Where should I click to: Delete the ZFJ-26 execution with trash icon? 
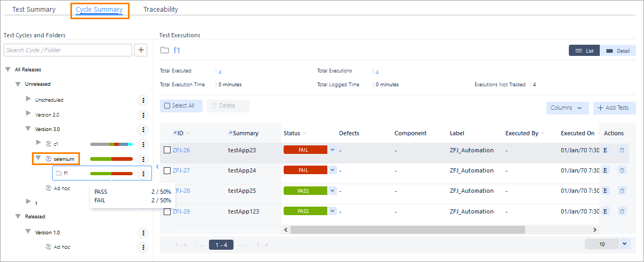click(622, 150)
